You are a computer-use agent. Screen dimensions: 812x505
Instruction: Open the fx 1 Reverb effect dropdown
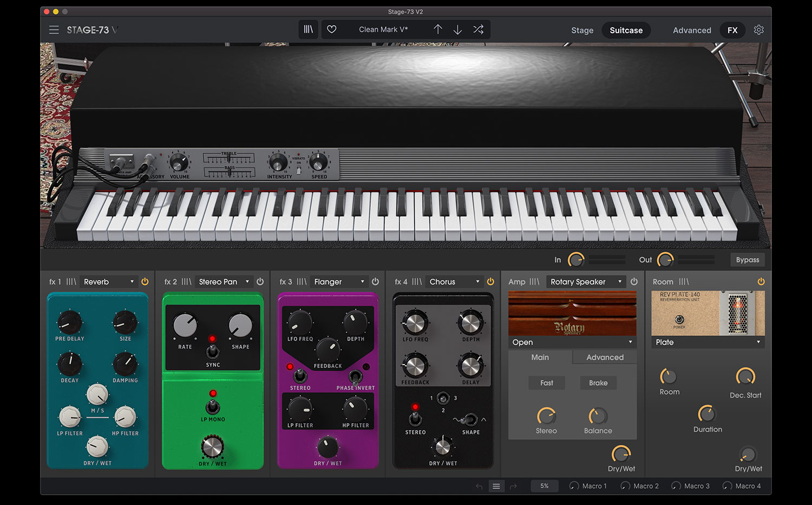(x=108, y=282)
